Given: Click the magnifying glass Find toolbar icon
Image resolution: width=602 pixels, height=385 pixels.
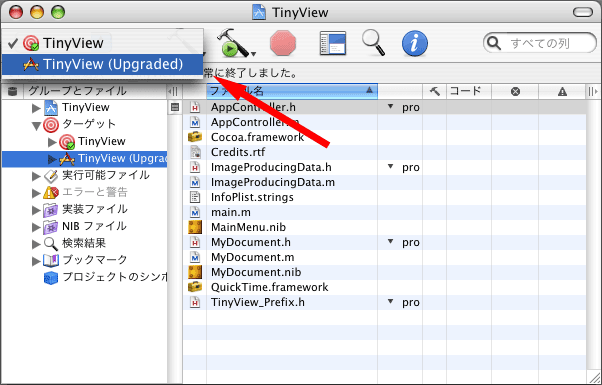Looking at the screenshot, I should 373,43.
